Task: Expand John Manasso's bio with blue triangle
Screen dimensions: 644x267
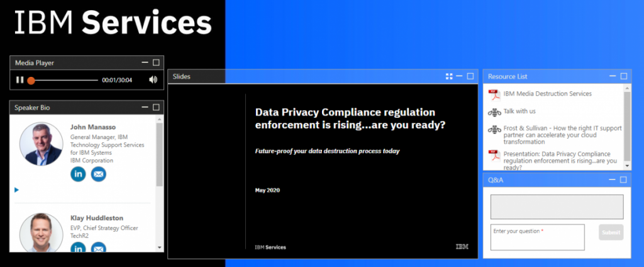Action: [x=17, y=190]
